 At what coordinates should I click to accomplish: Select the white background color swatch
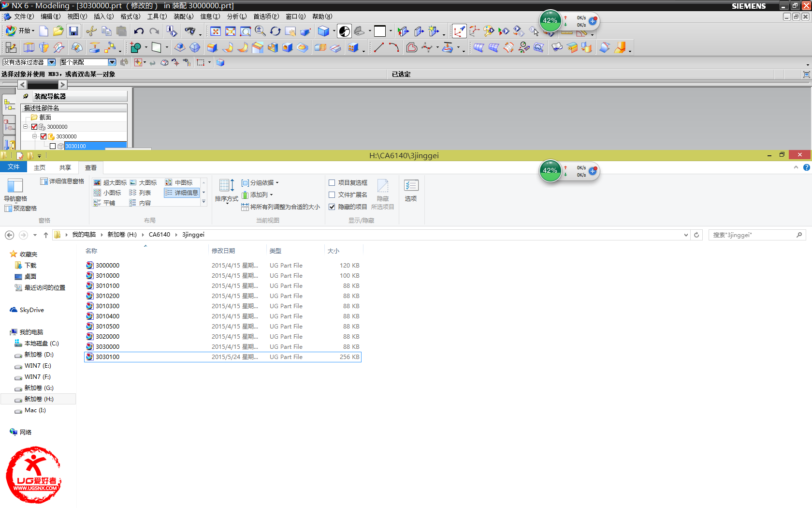(380, 31)
